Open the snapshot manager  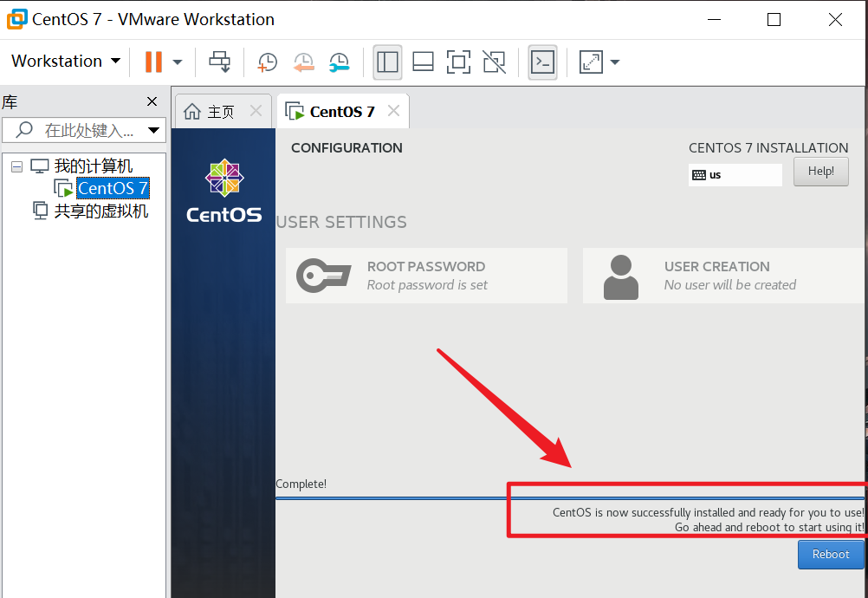pos(339,62)
